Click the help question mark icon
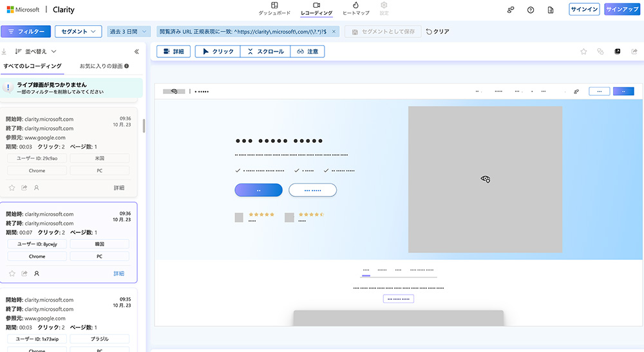The height and width of the screenshot is (352, 644). (530, 10)
